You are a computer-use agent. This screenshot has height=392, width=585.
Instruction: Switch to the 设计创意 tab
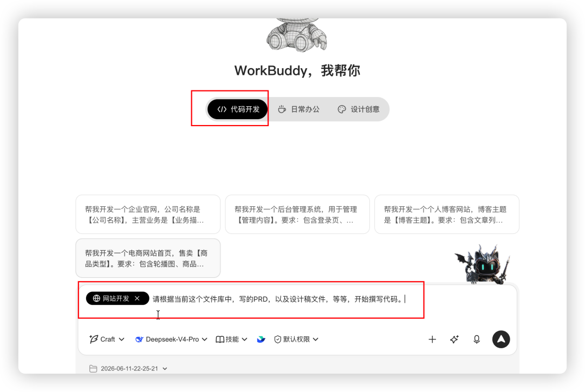tap(359, 109)
